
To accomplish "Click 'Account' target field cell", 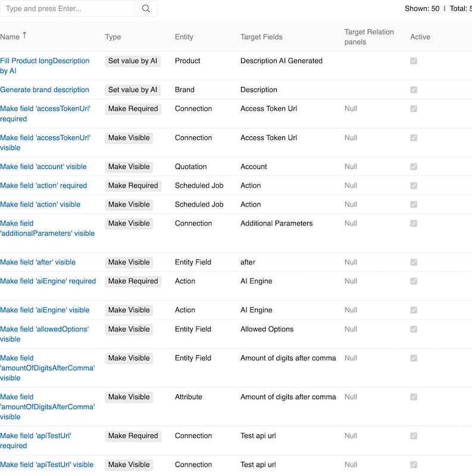I will [x=254, y=167].
